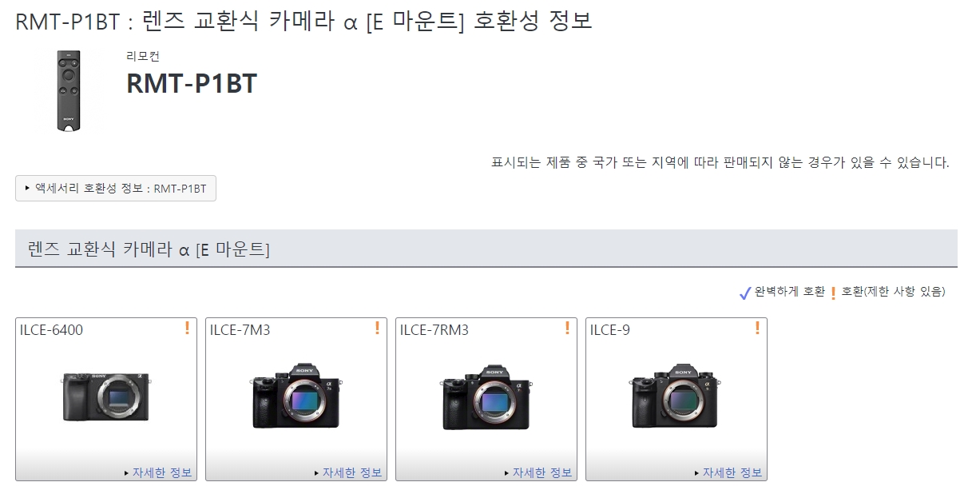Open the ILCE-6400 camera image
This screenshot has width=980, height=498.
coord(105,396)
